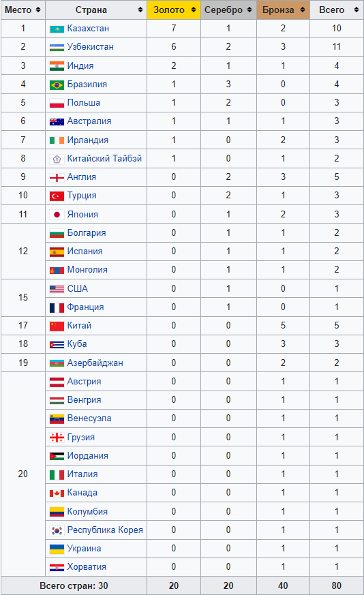Click the Republic of Korea flag icon
364x595 pixels.
[57, 530]
